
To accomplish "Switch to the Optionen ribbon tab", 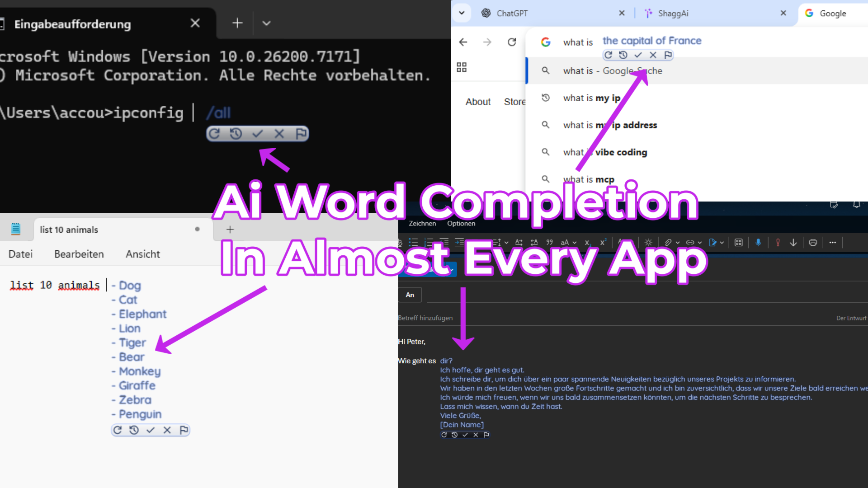I will (461, 223).
